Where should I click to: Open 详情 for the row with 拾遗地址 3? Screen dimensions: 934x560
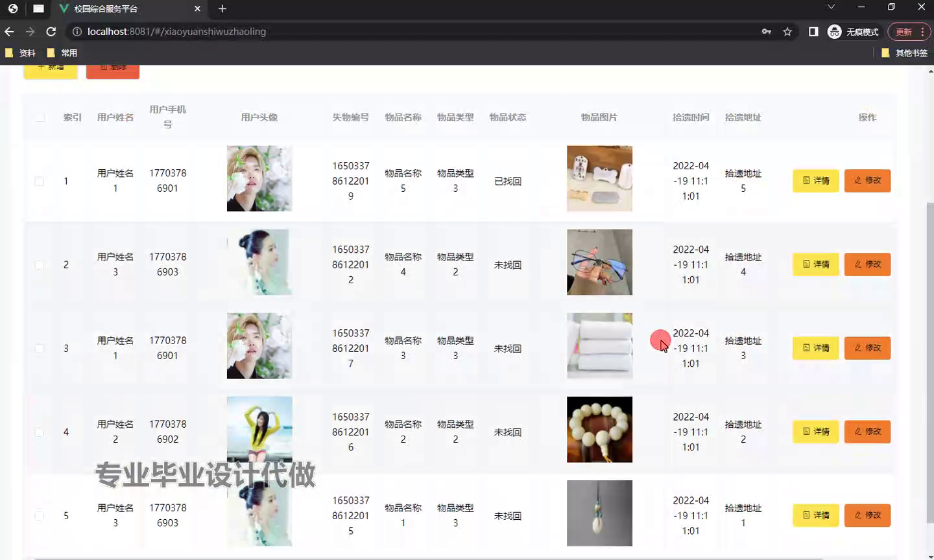coord(816,348)
